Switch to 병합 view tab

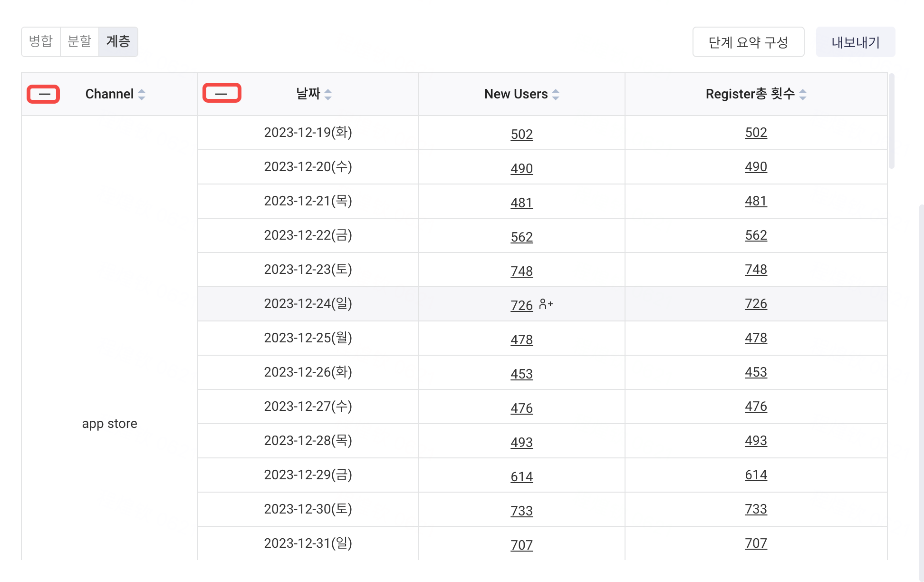click(x=41, y=42)
